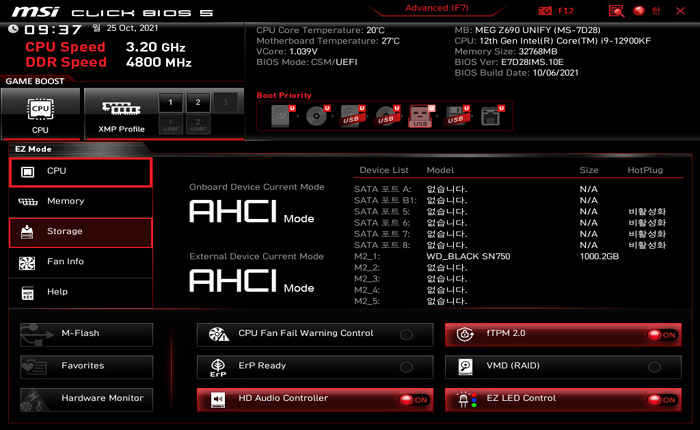The width and height of the screenshot is (700, 430).
Task: Enable VMD (RAID) toggle
Action: click(x=654, y=367)
